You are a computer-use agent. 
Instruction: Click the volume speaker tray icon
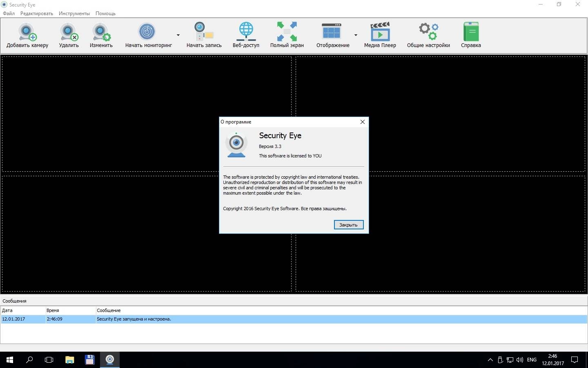[x=520, y=360]
